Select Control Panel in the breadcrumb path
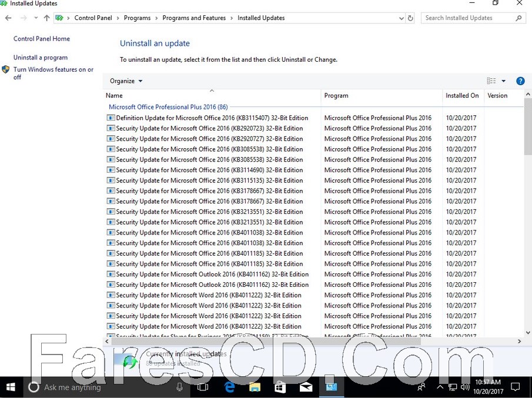Image resolution: width=532 pixels, height=398 pixels. pyautogui.click(x=93, y=18)
